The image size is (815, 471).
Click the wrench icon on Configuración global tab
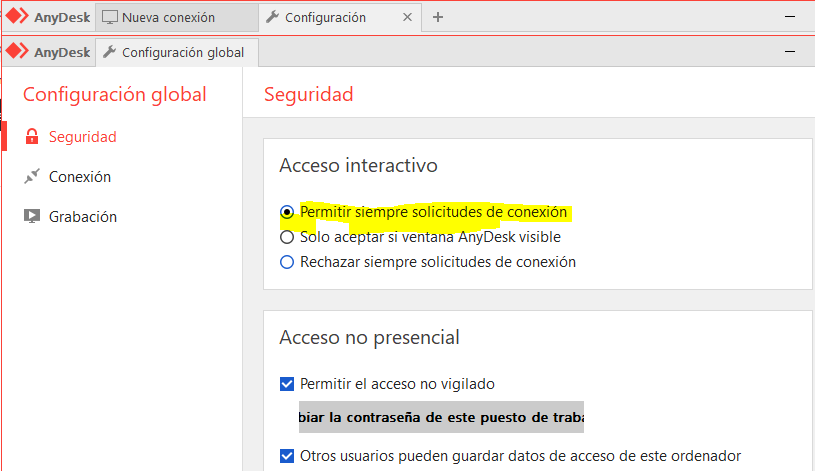click(109, 52)
